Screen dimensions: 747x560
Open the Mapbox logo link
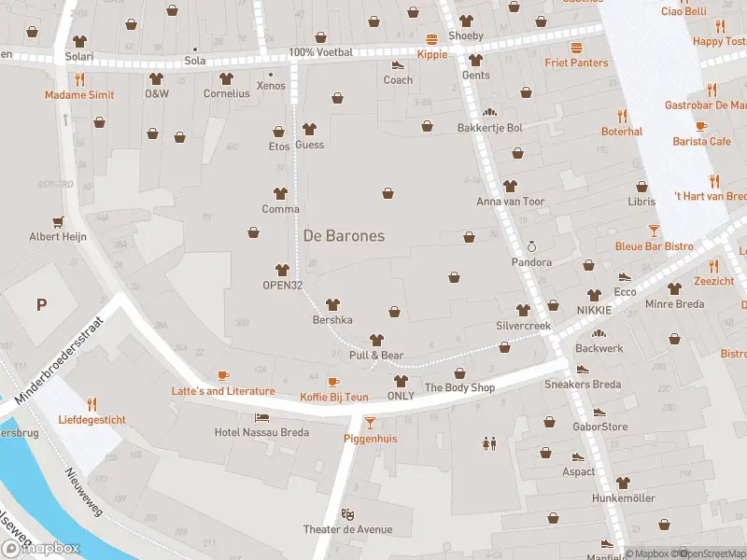tap(40, 549)
